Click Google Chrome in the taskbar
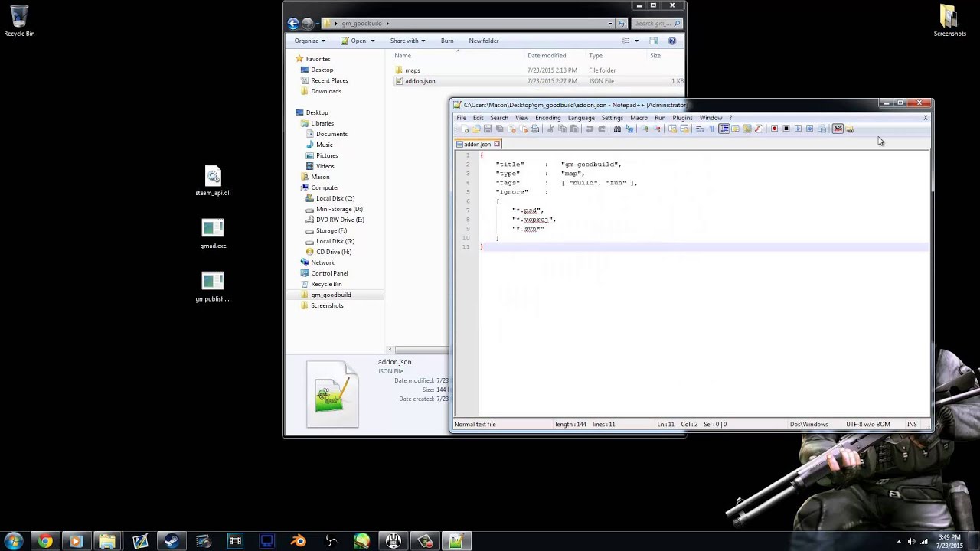The height and width of the screenshot is (551, 980). [x=45, y=541]
